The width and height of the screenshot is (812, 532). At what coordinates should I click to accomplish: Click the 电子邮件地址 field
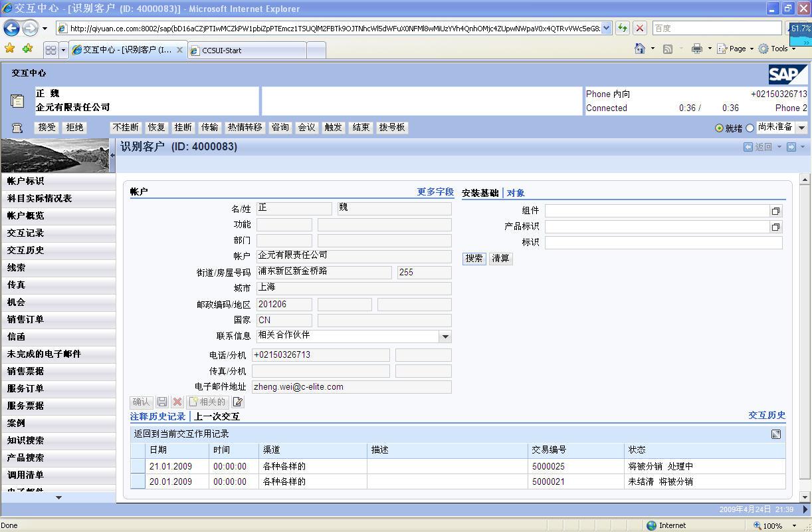point(352,387)
